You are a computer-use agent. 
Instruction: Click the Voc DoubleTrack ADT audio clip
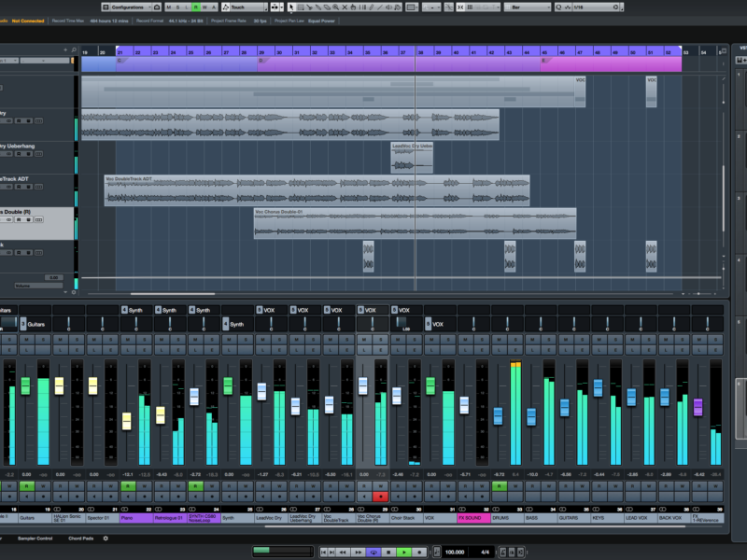(x=317, y=190)
